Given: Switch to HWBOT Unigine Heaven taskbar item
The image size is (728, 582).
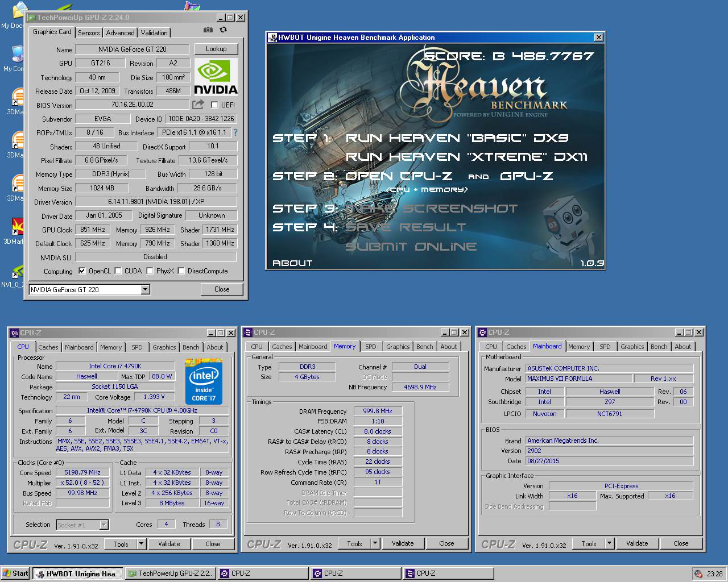Looking at the screenshot, I should (x=78, y=573).
